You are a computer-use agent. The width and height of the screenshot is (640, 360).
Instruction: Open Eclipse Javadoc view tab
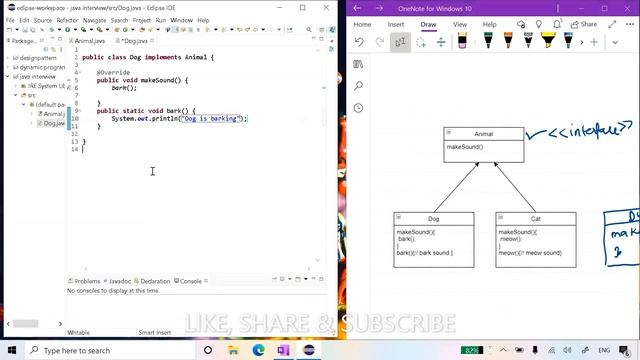pyautogui.click(x=117, y=281)
